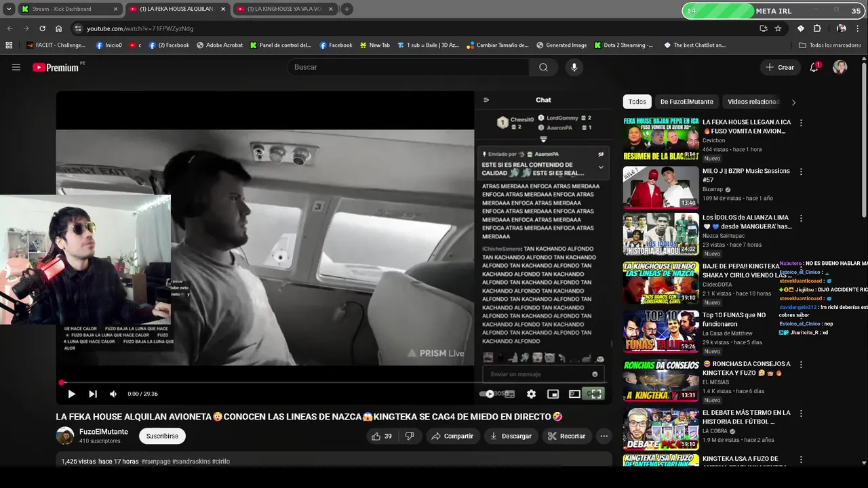Open the Chrome tab search dropdown
Screen dimensions: 868x488
(9, 9)
